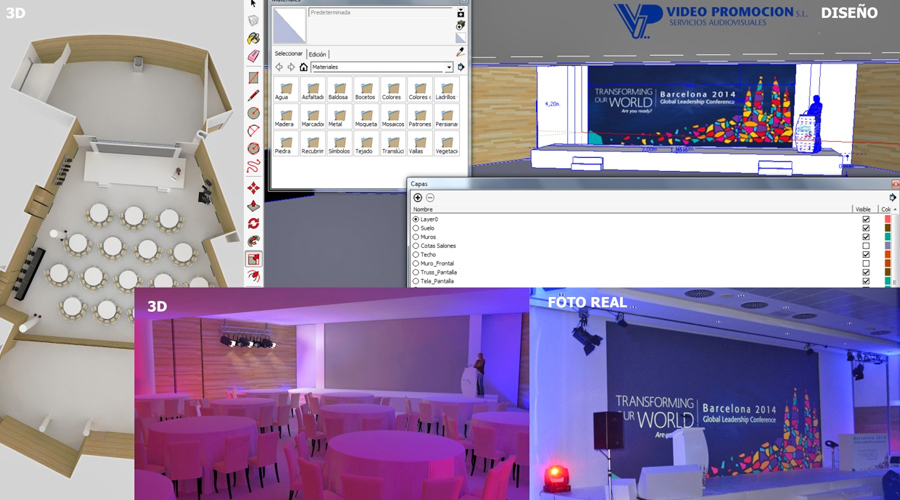Open the Asfaltado materials folder

click(313, 90)
